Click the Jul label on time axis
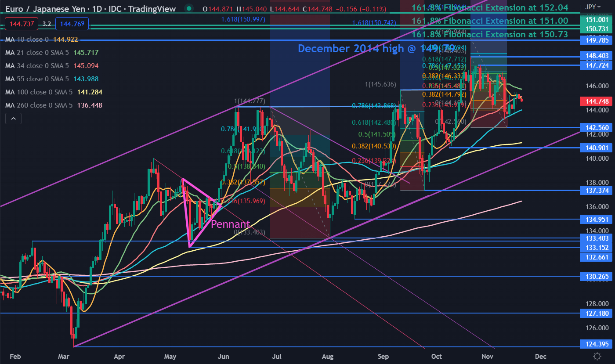 277,356
